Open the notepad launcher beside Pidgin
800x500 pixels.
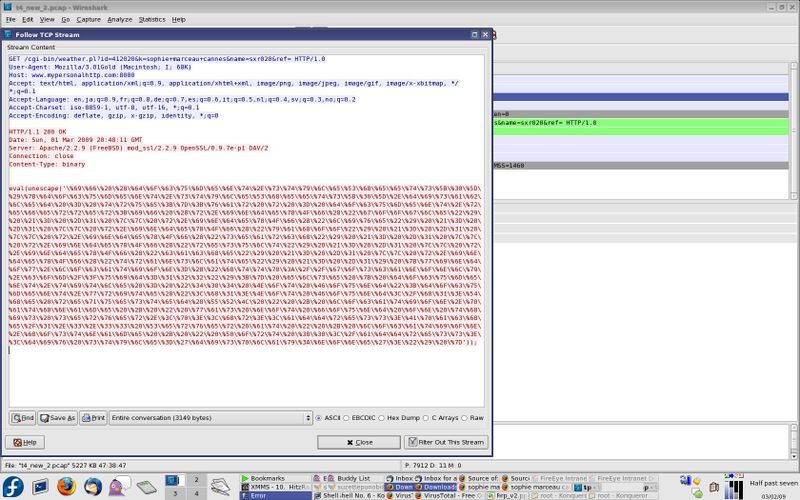point(146,487)
